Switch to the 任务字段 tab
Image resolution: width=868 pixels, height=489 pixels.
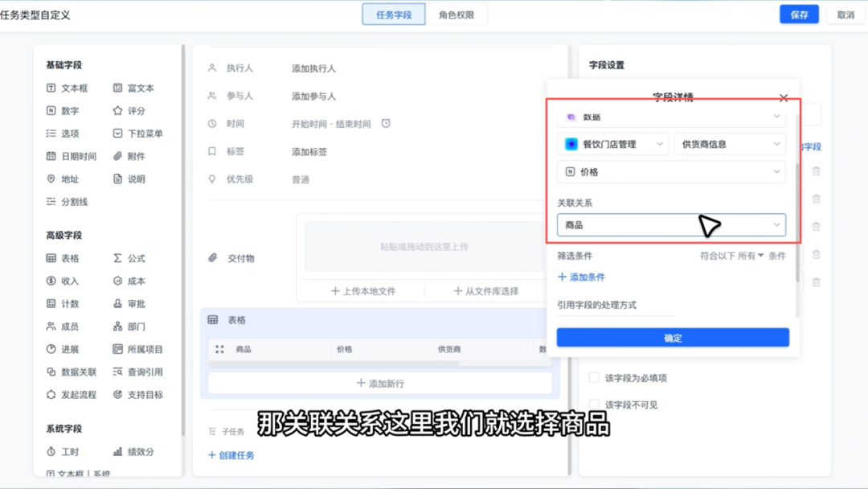pos(394,15)
